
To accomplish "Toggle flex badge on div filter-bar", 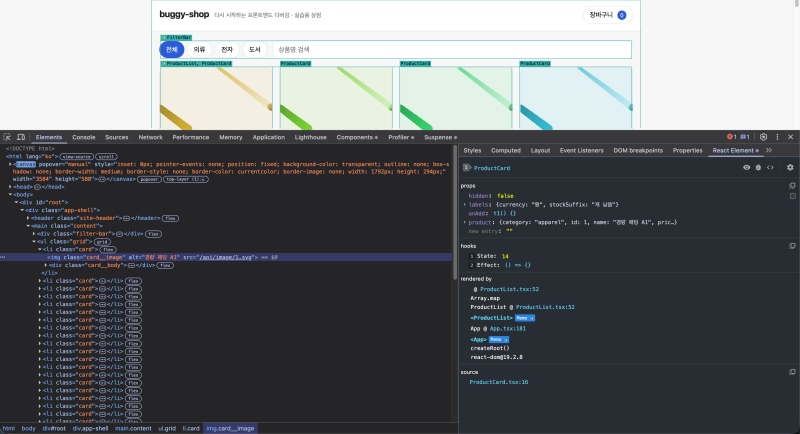I will [154, 234].
